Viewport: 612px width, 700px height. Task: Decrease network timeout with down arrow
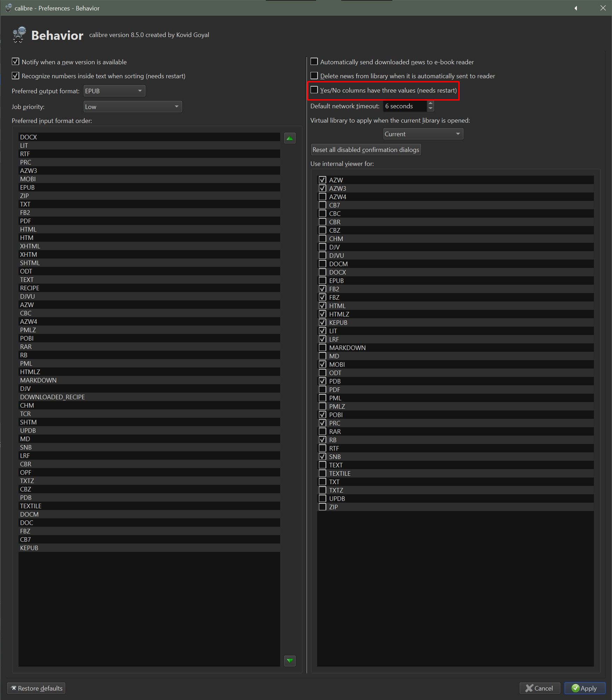[x=430, y=109]
